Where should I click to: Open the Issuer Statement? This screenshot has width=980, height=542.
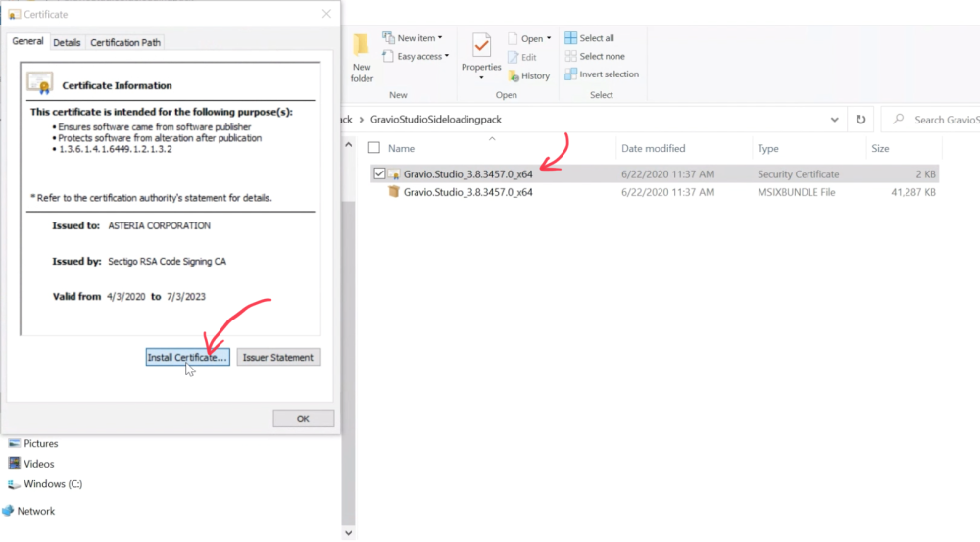pyautogui.click(x=278, y=357)
